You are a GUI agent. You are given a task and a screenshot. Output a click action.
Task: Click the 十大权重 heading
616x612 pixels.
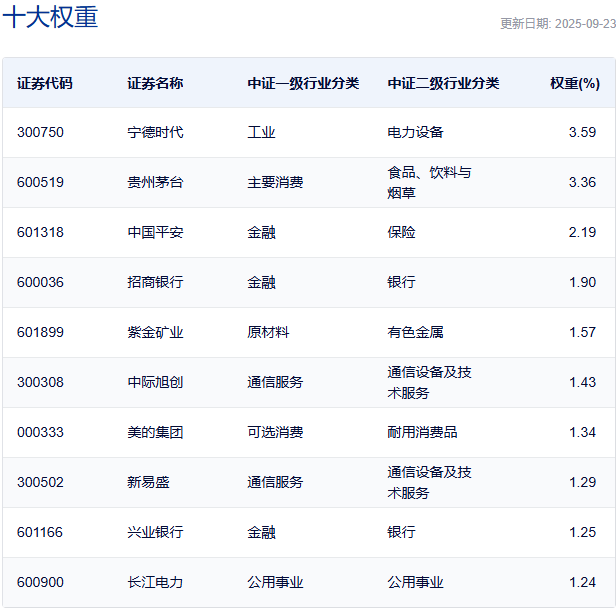tap(50, 17)
